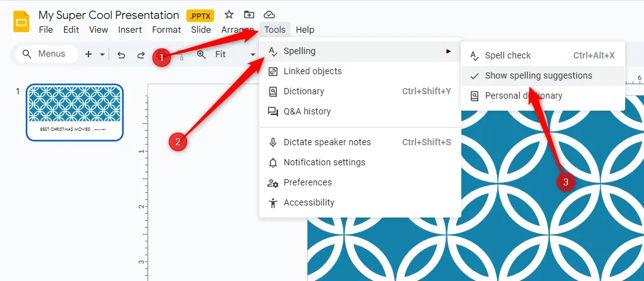Redo the last action
The image size is (644, 281).
pyautogui.click(x=141, y=54)
